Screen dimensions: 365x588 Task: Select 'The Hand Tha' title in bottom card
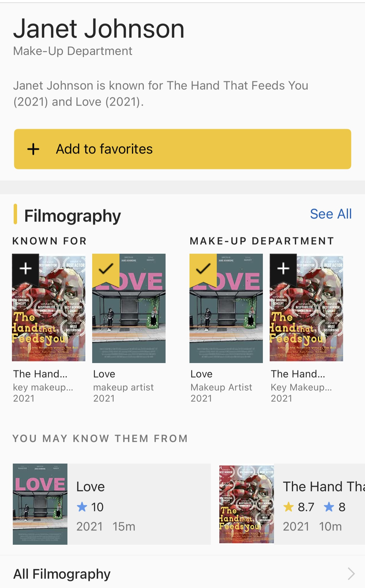[x=323, y=487]
